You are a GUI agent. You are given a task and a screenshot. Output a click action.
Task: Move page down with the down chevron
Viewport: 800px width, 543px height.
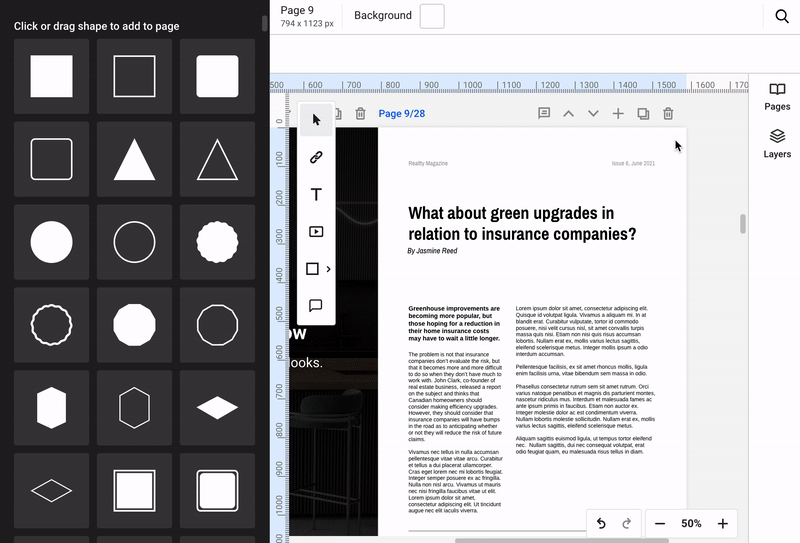click(x=593, y=113)
